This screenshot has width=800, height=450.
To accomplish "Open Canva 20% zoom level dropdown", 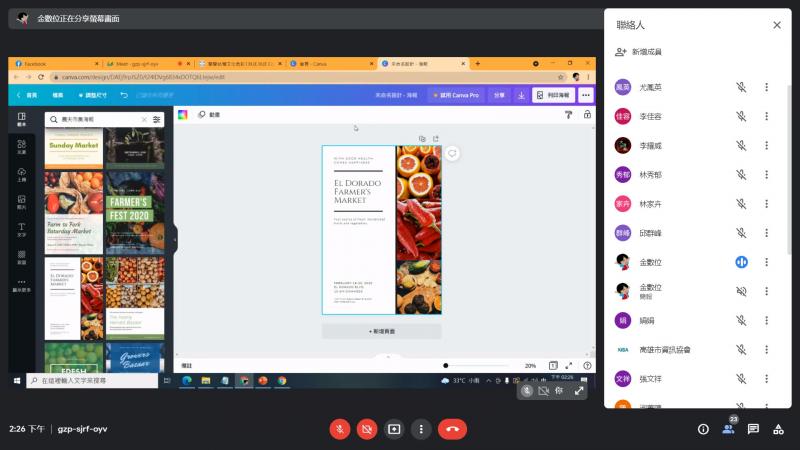I will coord(531,365).
